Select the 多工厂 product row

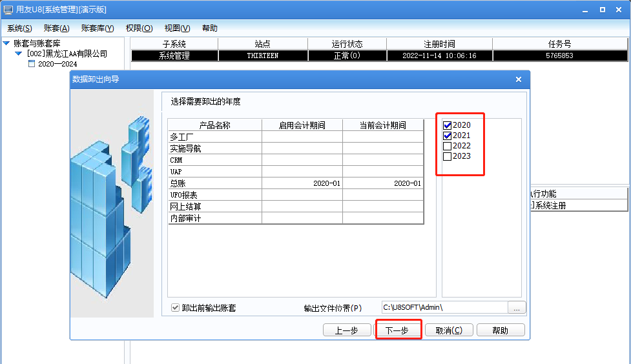pos(296,137)
